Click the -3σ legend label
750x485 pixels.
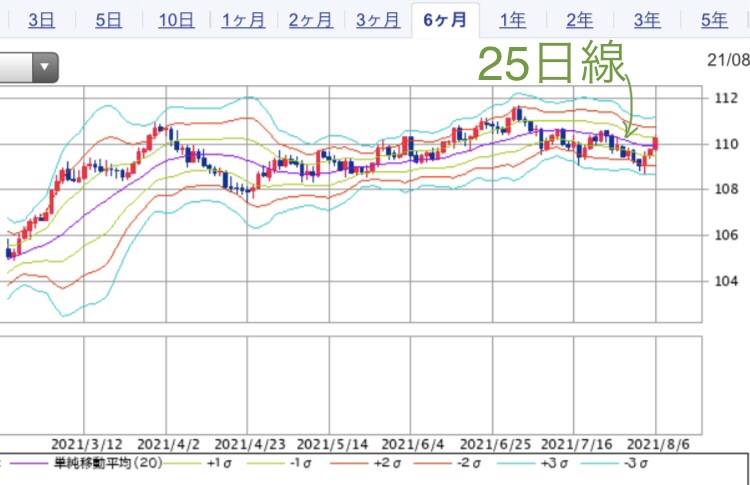pyautogui.click(x=636, y=463)
